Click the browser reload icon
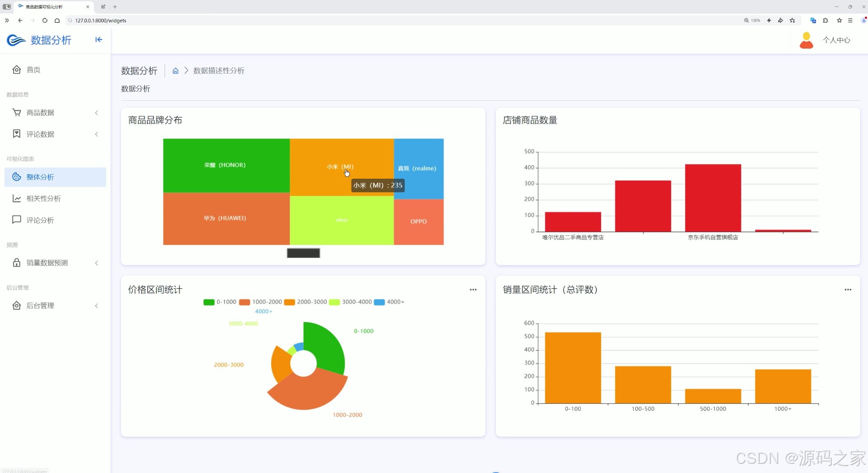Image resolution: width=868 pixels, height=473 pixels. click(x=45, y=21)
